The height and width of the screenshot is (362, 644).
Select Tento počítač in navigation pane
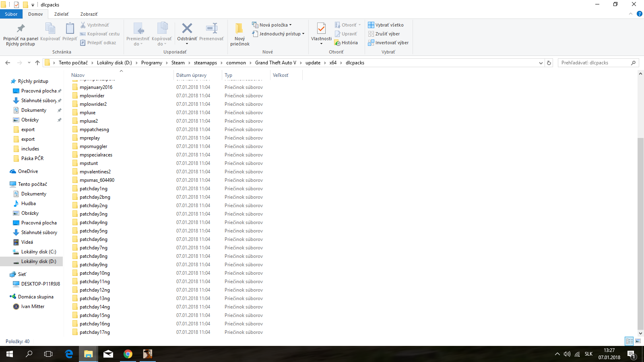(x=32, y=184)
